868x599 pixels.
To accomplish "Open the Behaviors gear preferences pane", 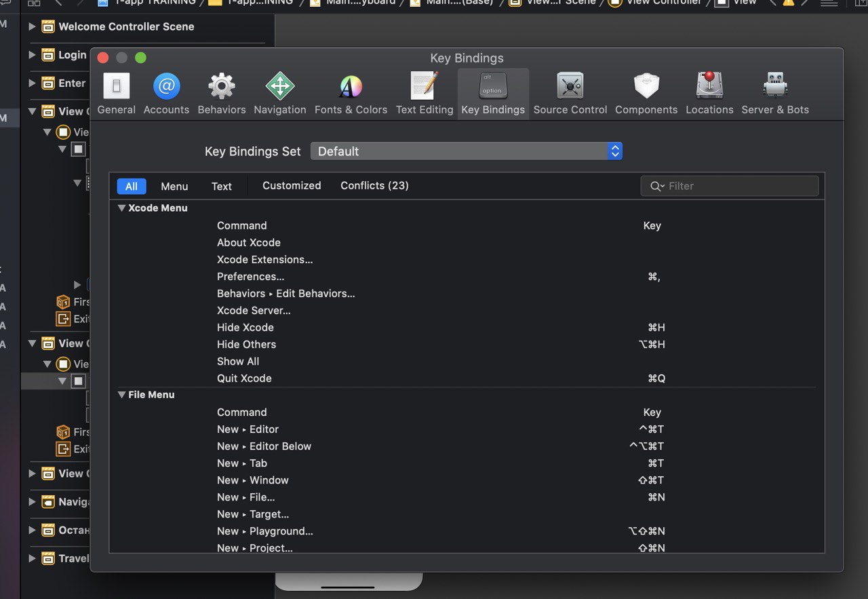I will click(222, 94).
